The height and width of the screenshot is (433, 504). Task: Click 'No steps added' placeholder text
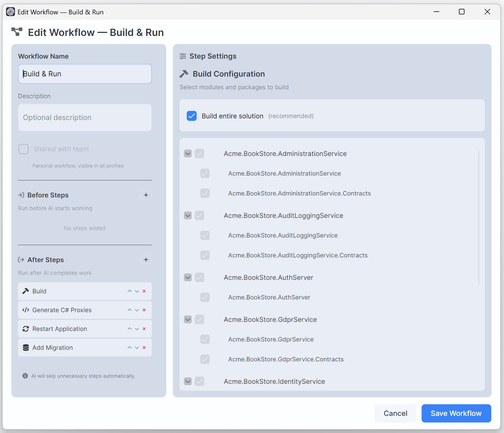coord(85,228)
